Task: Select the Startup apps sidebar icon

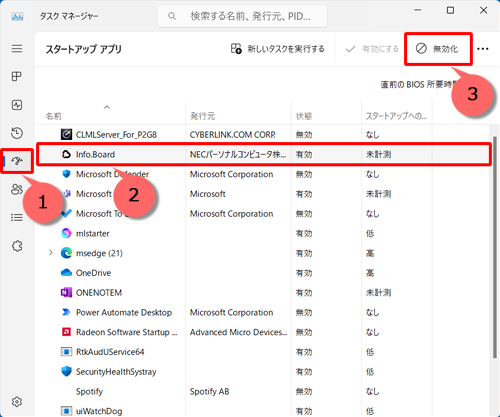Action: point(17,161)
